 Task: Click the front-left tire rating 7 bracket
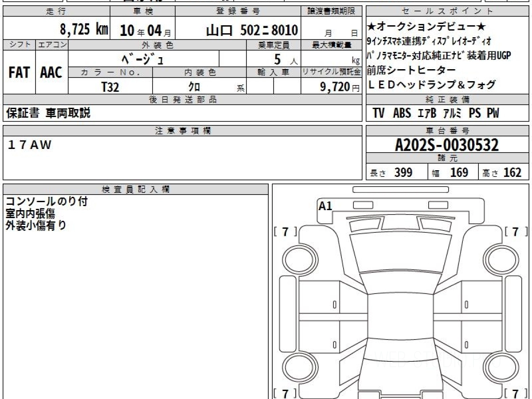[x=285, y=231]
